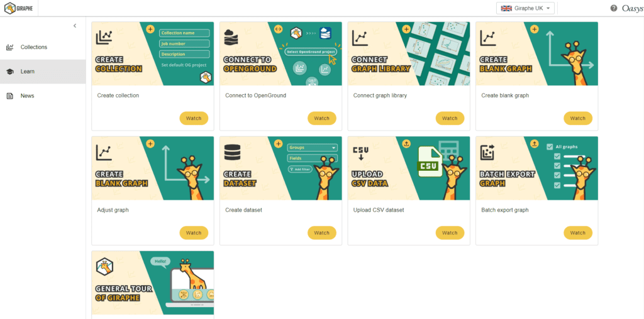
Task: Open the Upload CSV Data thumbnail
Action: point(409,168)
